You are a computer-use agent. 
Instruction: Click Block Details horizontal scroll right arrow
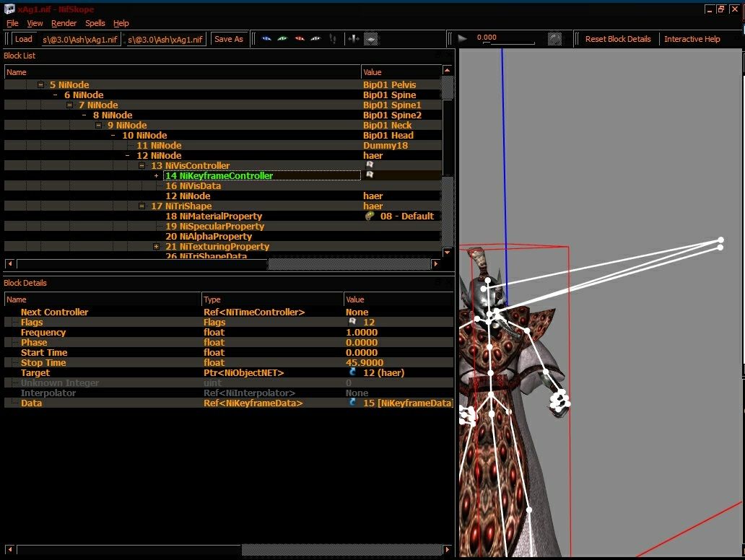(x=447, y=550)
